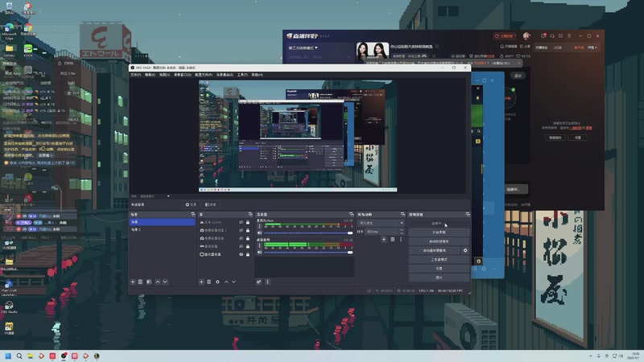
Task: Float the Sources dock using its popout icon
Action: [x=250, y=214]
